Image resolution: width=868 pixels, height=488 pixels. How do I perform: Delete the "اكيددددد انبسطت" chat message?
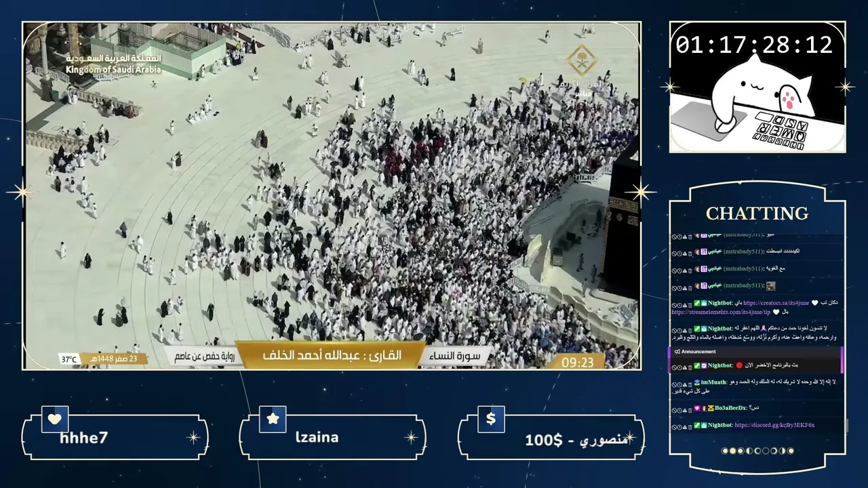690,252
